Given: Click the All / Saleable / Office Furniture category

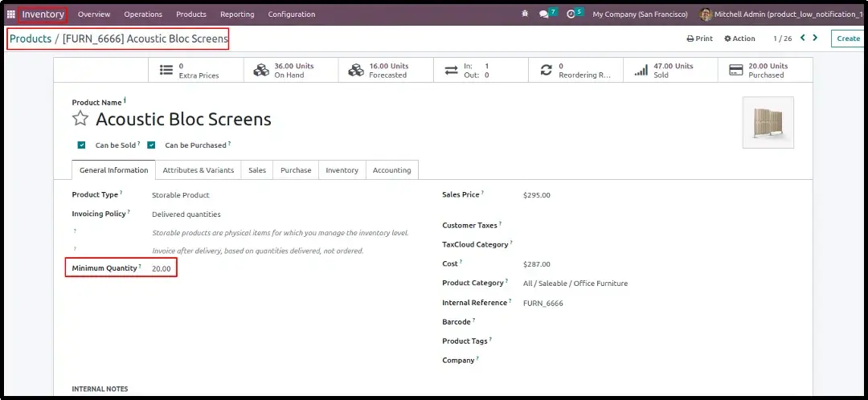Looking at the screenshot, I should [x=575, y=284].
